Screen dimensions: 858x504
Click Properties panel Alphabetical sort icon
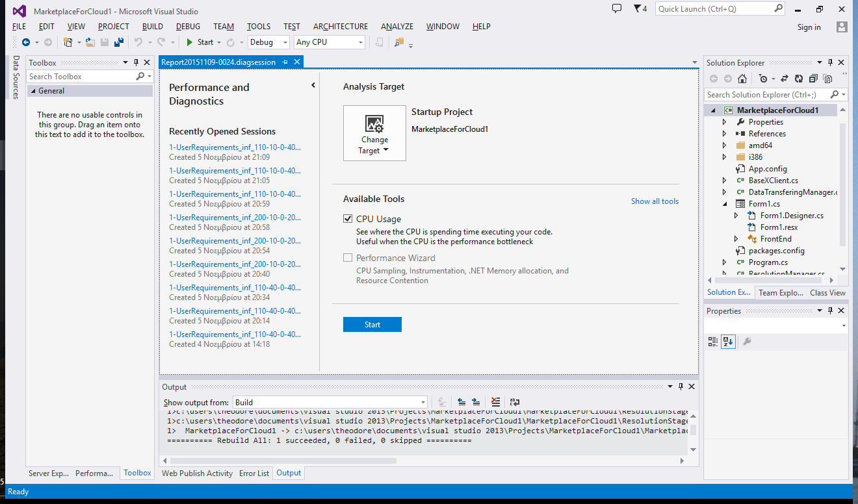point(728,342)
